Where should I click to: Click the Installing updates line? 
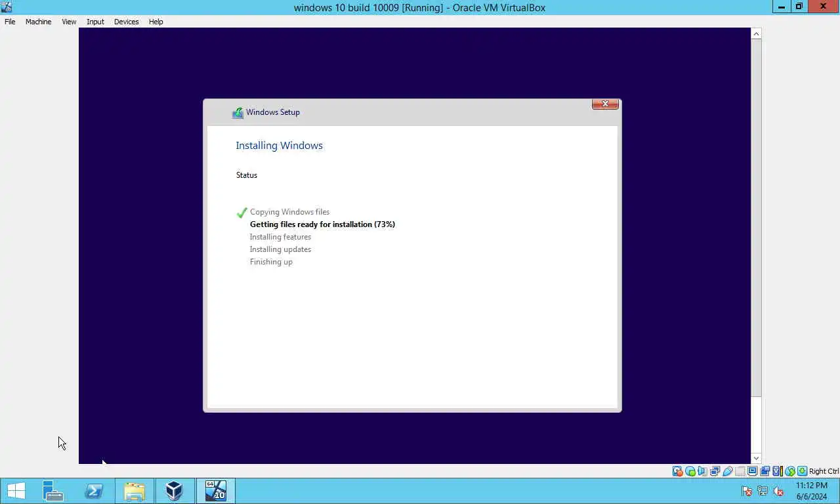tap(280, 249)
